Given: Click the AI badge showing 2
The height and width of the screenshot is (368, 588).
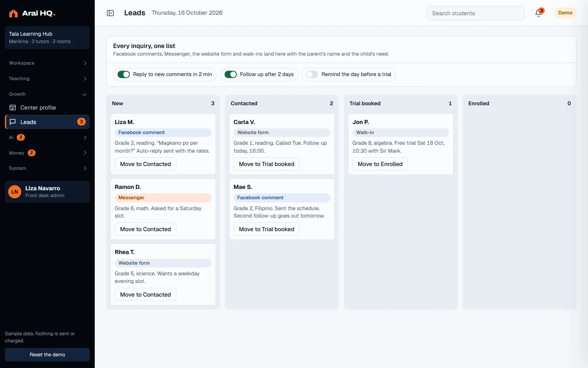Looking at the screenshot, I should 21,137.
